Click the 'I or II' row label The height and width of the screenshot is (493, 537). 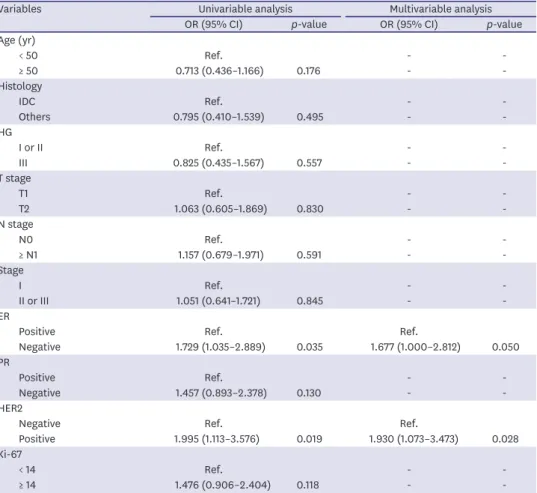[x=31, y=148]
